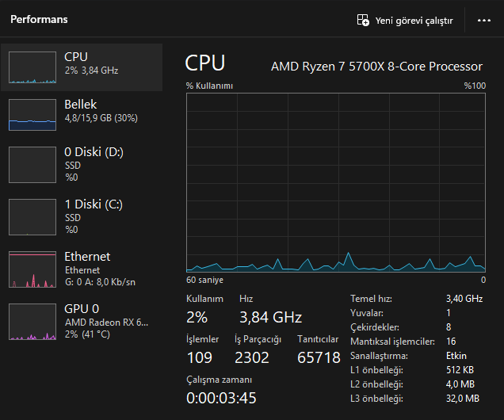The image size is (504, 420).
Task: Click 'AMD Ryzen 7 5700X 8-Core Processor' text
Action: (376, 67)
